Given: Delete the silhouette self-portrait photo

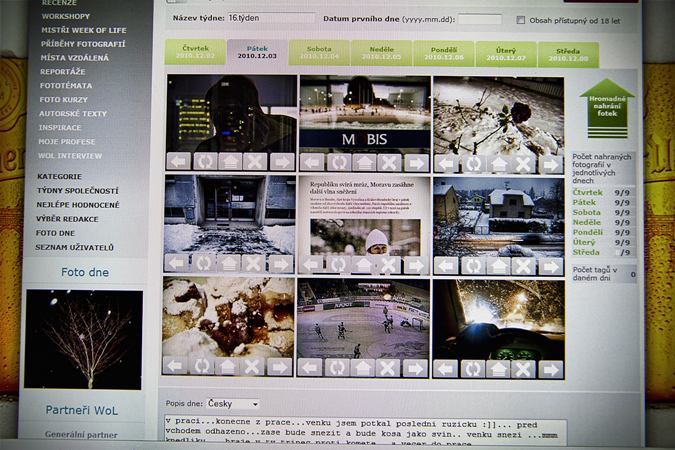Looking at the screenshot, I should point(255,162).
